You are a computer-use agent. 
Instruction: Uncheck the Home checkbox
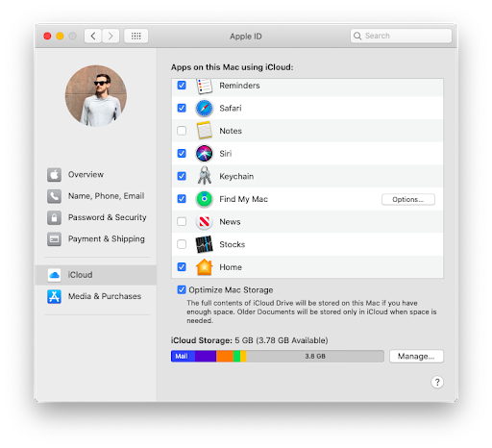(x=182, y=267)
